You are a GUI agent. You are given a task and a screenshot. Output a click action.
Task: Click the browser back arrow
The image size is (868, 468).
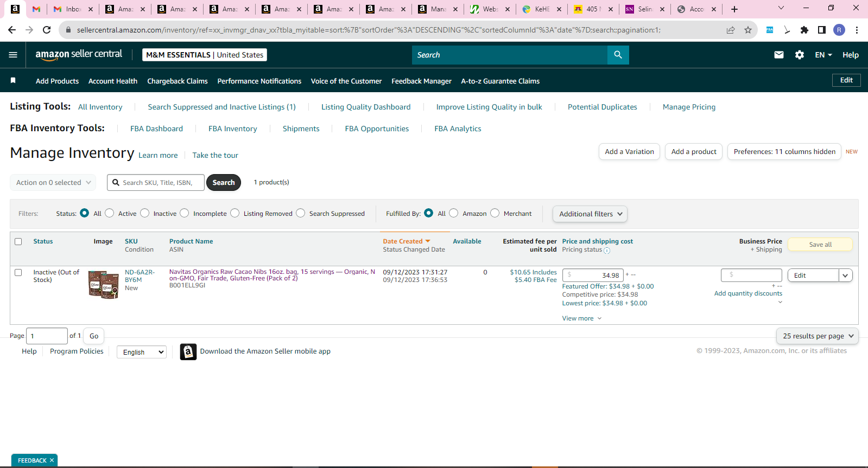(12, 30)
